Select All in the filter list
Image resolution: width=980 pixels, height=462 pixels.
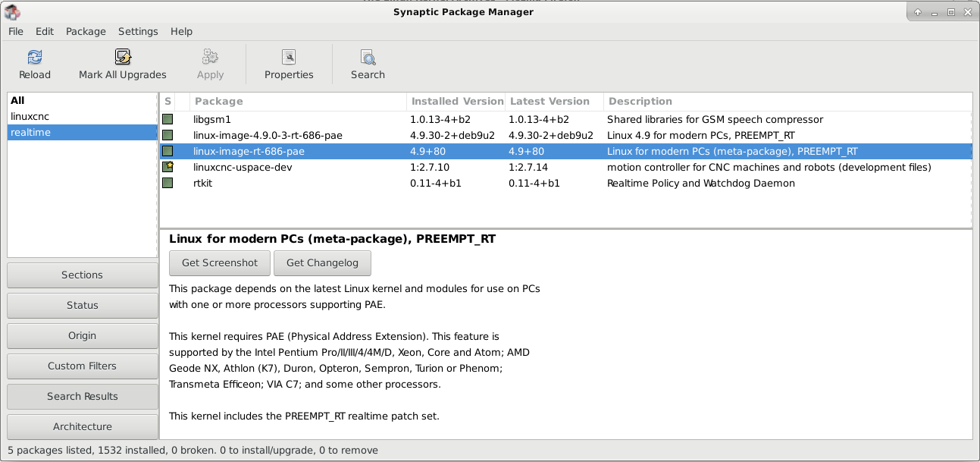click(83, 100)
